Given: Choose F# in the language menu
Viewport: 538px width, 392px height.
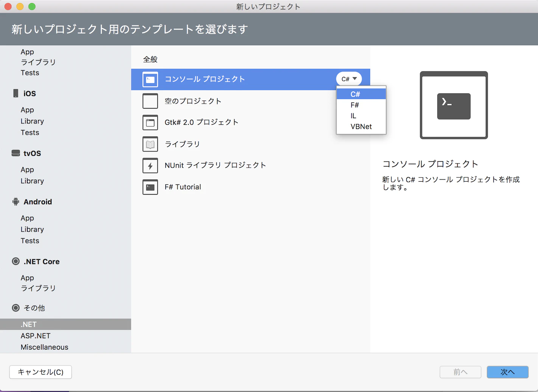Looking at the screenshot, I should [x=361, y=105].
